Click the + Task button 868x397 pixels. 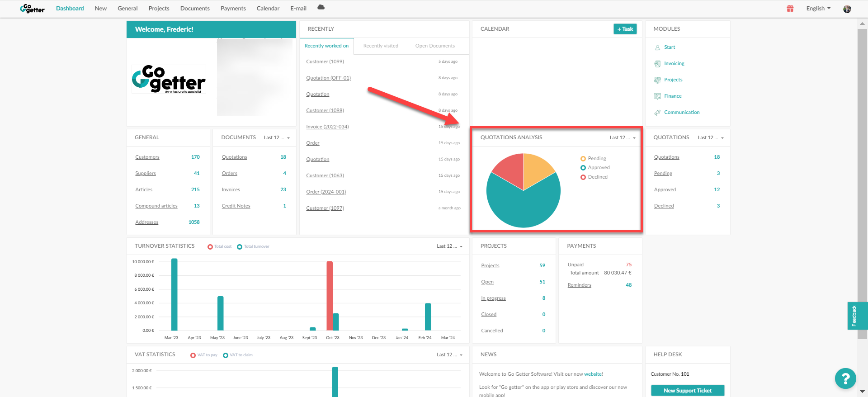625,29
